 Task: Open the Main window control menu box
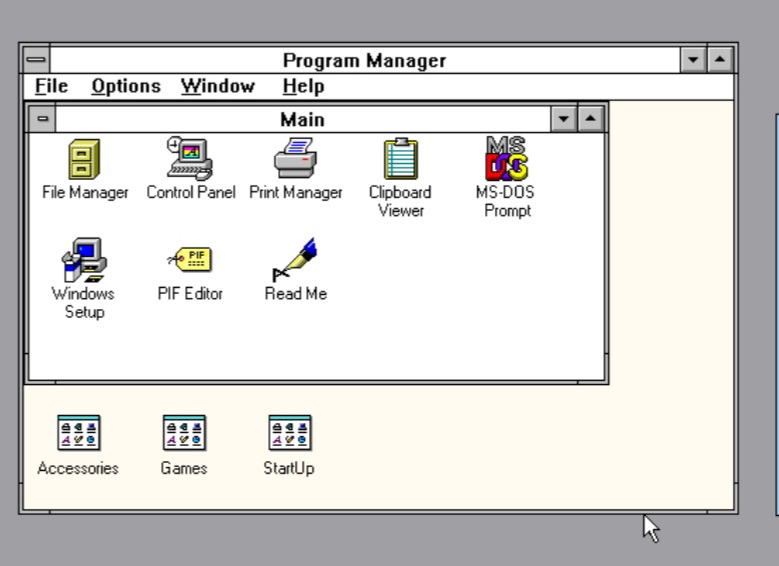point(43,119)
